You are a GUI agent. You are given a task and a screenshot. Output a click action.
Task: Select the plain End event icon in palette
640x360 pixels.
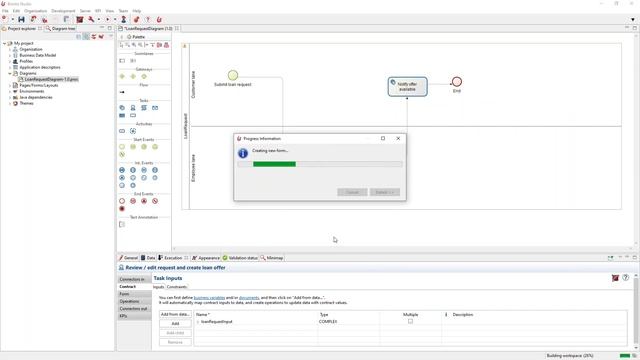point(122,201)
